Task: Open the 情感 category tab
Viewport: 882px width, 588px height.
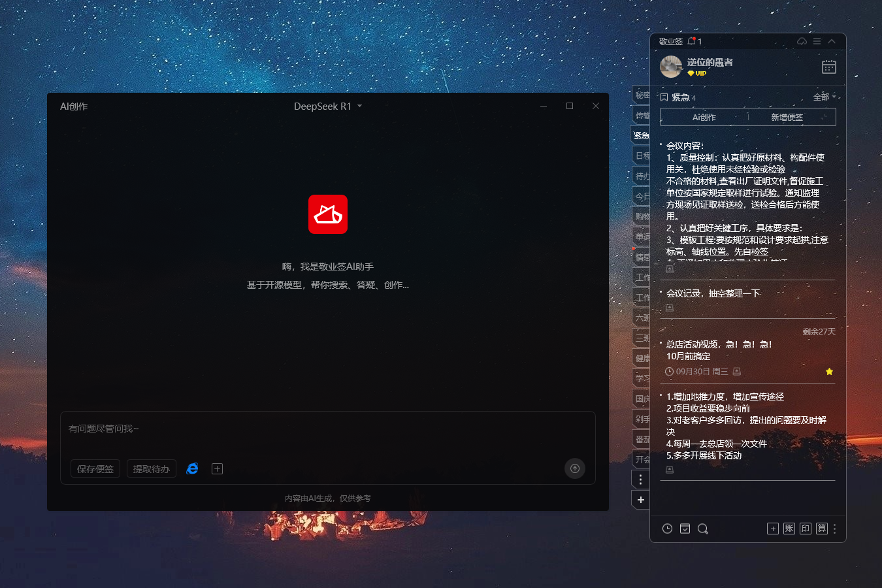Action: point(642,257)
